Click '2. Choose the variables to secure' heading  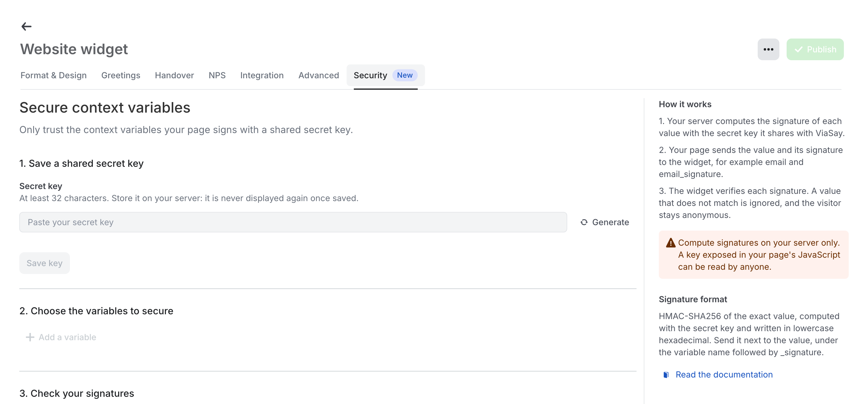[x=96, y=311]
